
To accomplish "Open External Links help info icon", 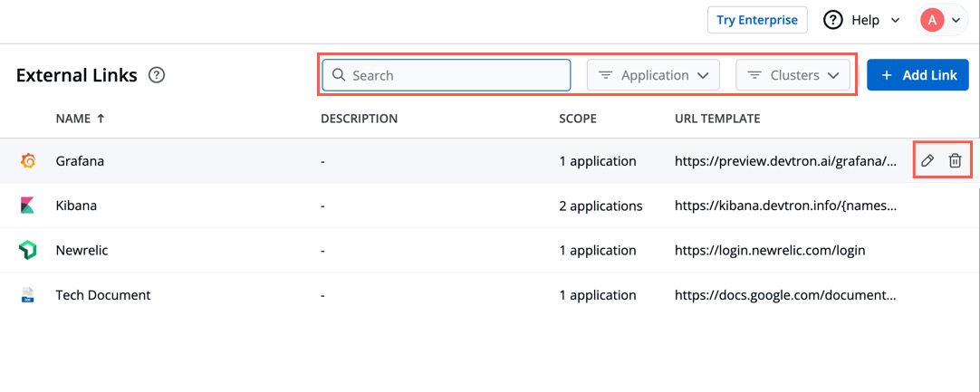I will click(x=157, y=75).
